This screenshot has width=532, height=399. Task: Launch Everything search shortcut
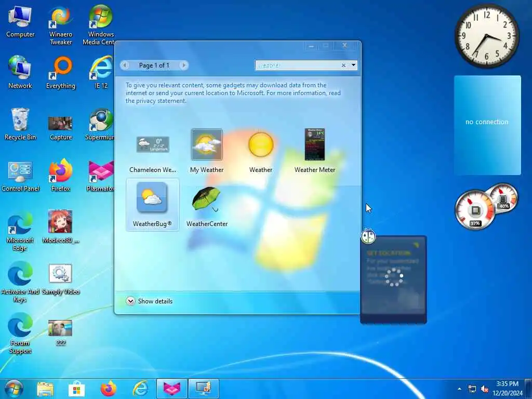61,72
